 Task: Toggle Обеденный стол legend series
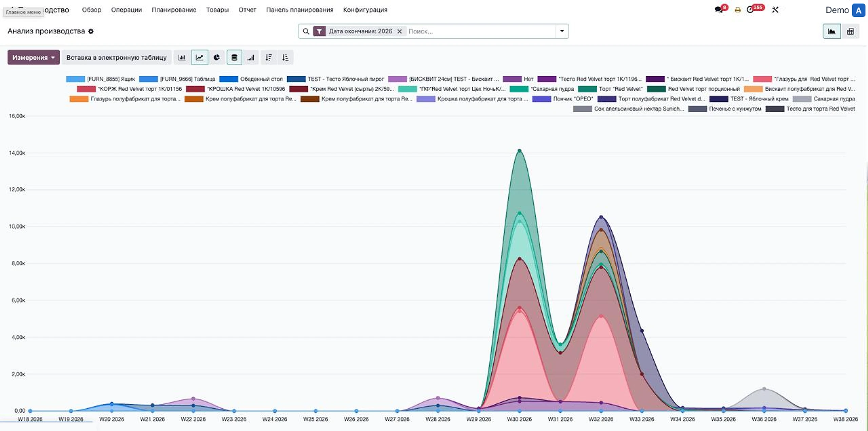(x=251, y=79)
